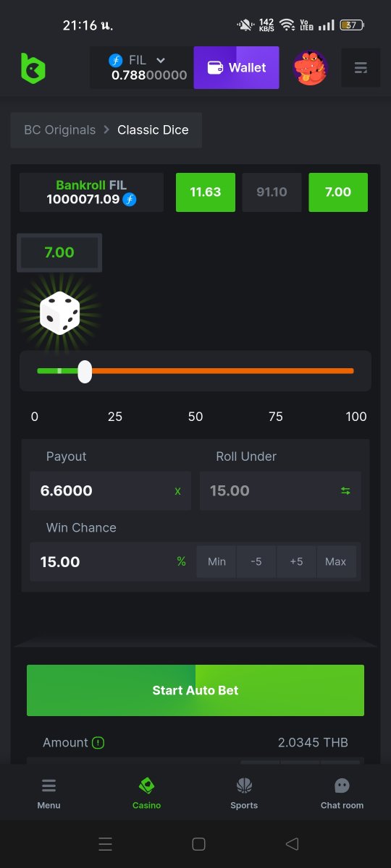Screen dimensions: 391x868
Task: Switch to the Casino tab
Action: pos(146,793)
